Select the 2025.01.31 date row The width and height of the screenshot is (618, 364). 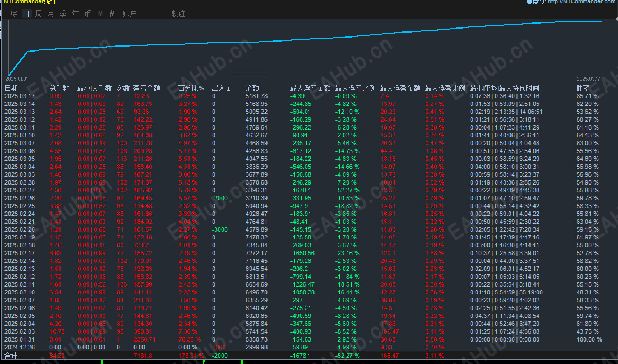(x=19, y=339)
